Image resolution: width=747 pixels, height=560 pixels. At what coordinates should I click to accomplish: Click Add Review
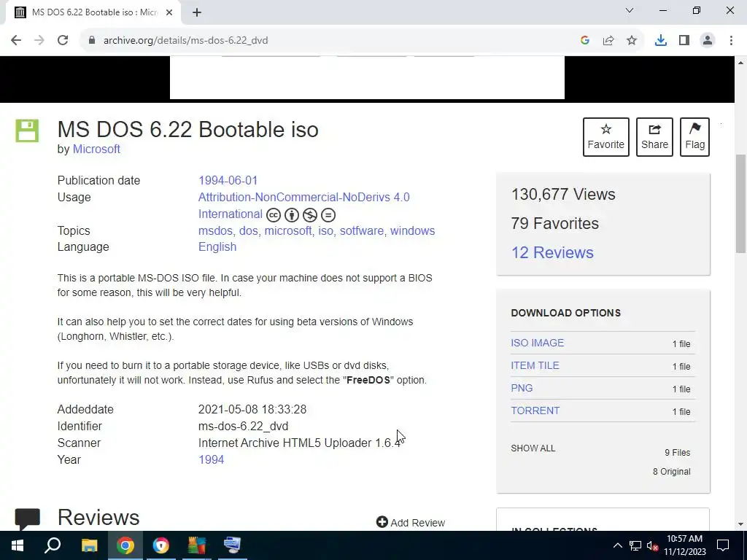click(x=411, y=522)
